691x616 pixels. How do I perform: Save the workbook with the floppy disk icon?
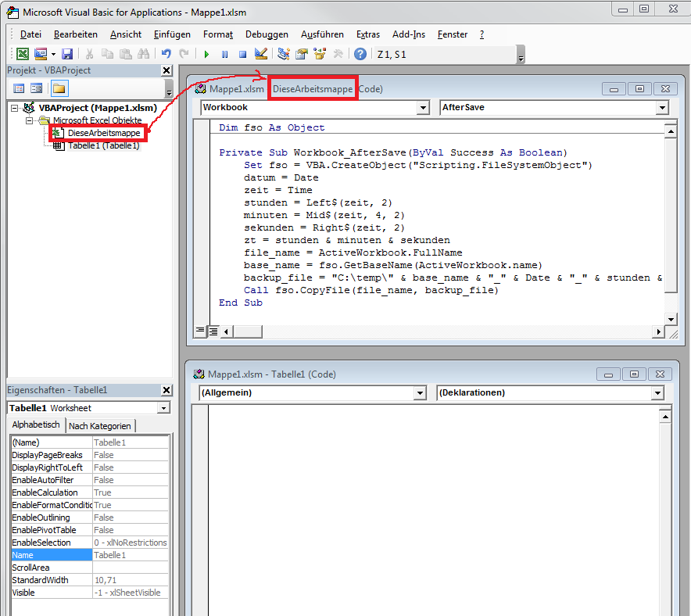[x=67, y=54]
